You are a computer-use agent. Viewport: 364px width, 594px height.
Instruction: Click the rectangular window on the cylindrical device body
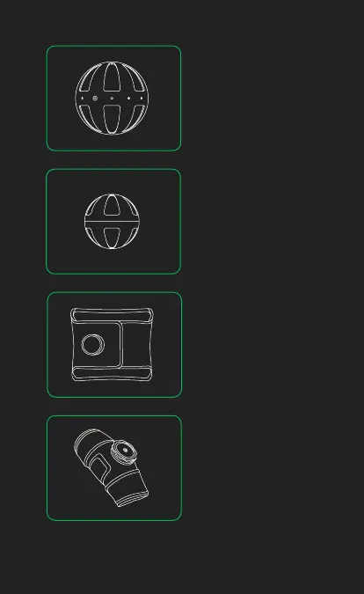pos(100,465)
